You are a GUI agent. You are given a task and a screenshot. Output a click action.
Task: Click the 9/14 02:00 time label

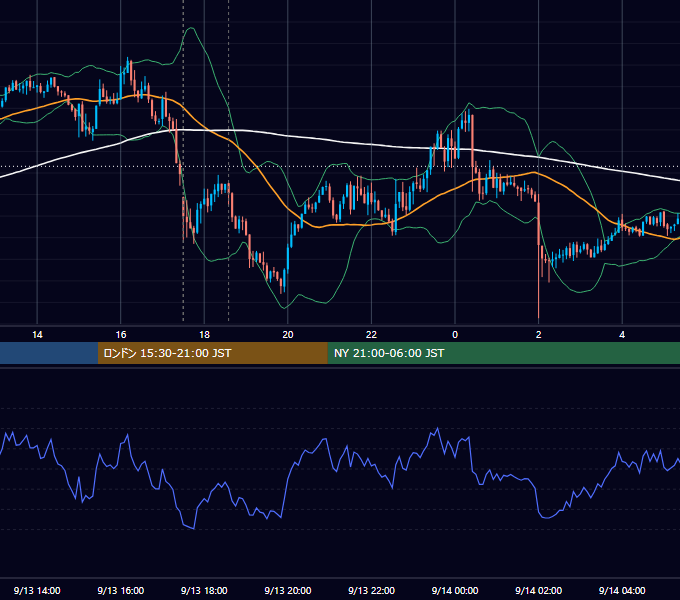(539, 590)
